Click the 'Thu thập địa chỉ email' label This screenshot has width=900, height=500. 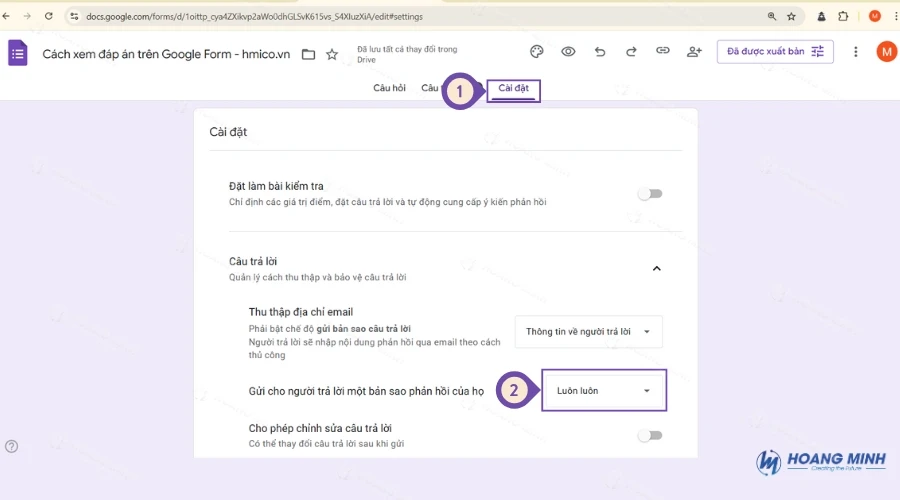coord(301,312)
